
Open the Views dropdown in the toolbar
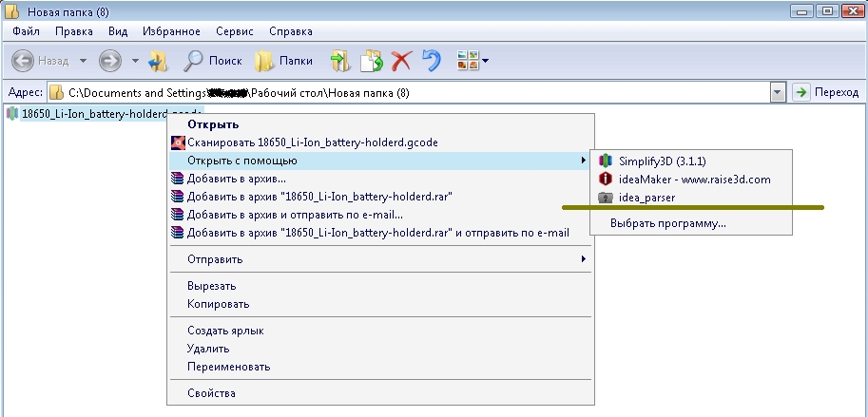pyautogui.click(x=485, y=61)
